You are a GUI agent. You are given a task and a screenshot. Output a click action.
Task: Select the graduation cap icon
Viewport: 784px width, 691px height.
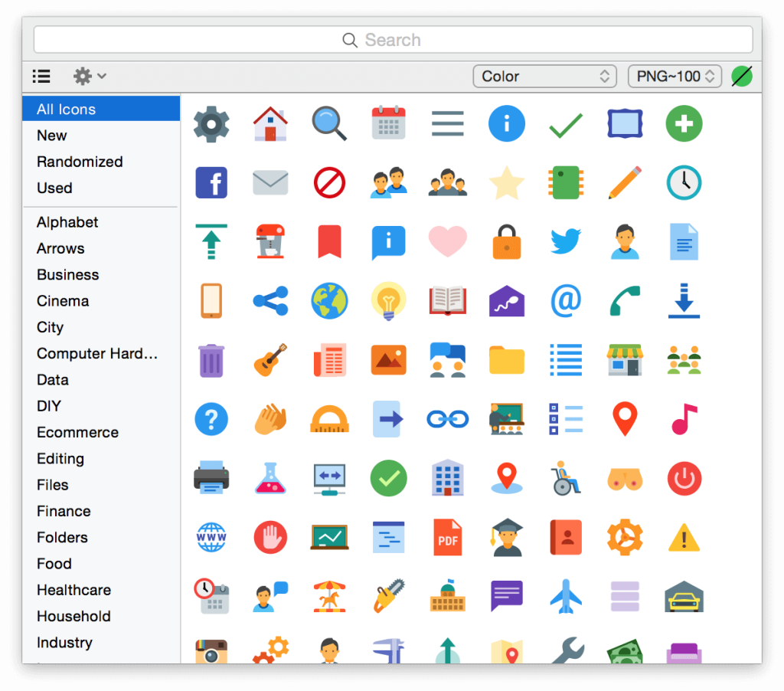coord(507,537)
